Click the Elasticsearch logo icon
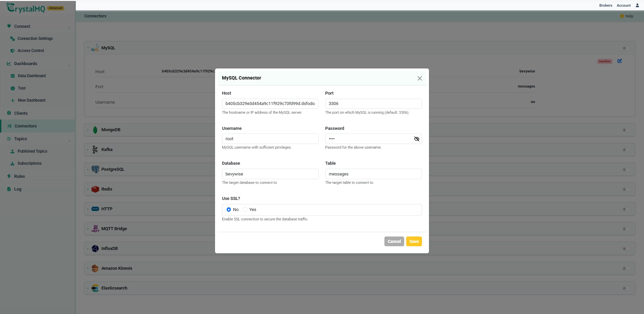 (95, 288)
